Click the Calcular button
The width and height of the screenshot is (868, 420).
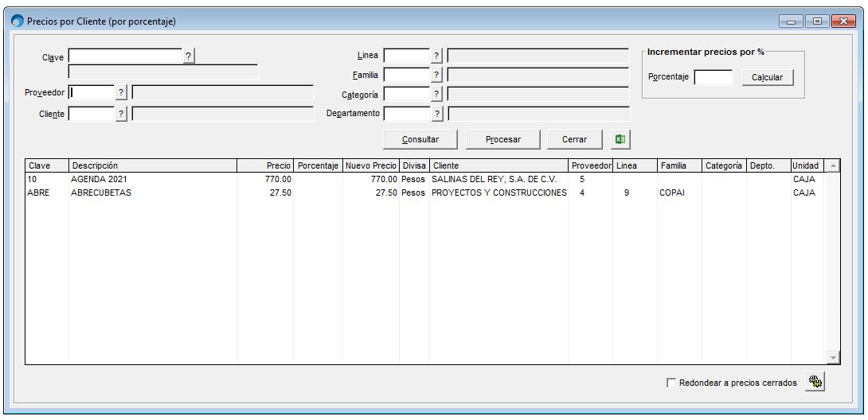pyautogui.click(x=767, y=77)
